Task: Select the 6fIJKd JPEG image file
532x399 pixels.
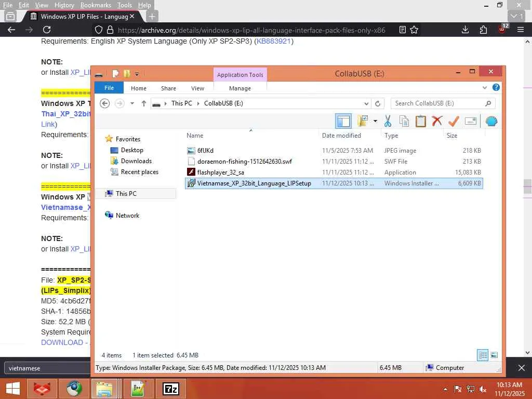Action: click(334, 150)
